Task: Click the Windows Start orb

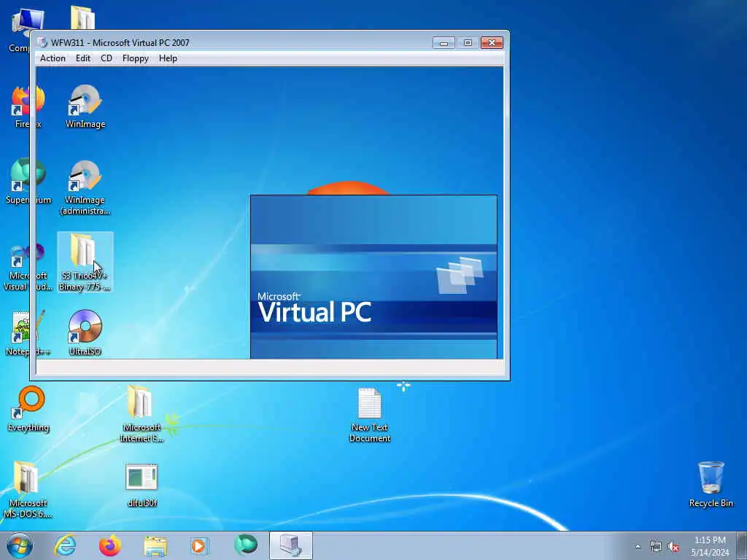Action: 20,545
